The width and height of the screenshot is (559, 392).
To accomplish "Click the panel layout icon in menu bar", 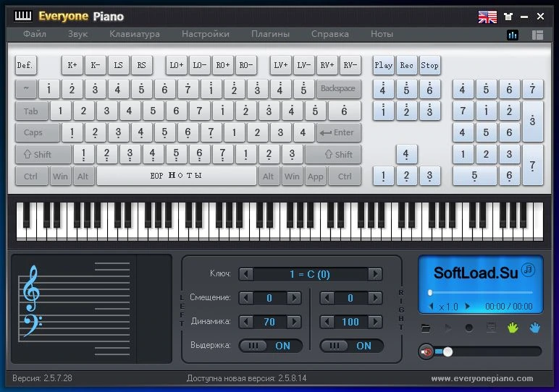I will (x=537, y=35).
